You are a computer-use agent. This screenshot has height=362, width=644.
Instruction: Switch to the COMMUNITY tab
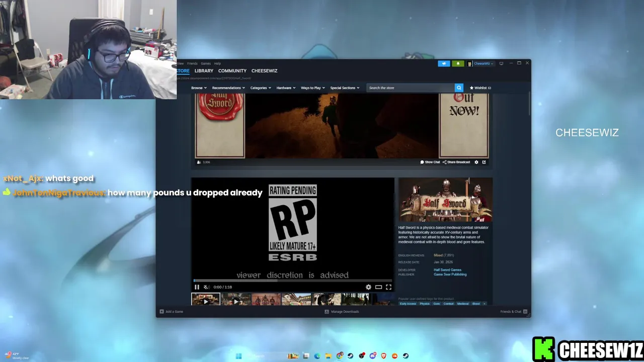coord(232,71)
